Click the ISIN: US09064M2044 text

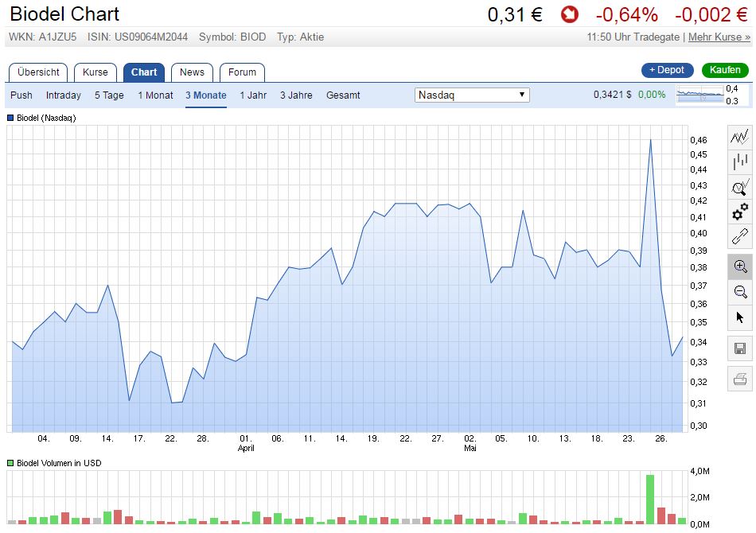point(138,37)
